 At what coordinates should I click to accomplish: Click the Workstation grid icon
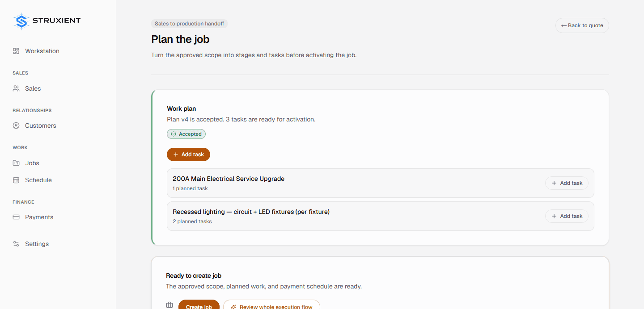pos(16,51)
